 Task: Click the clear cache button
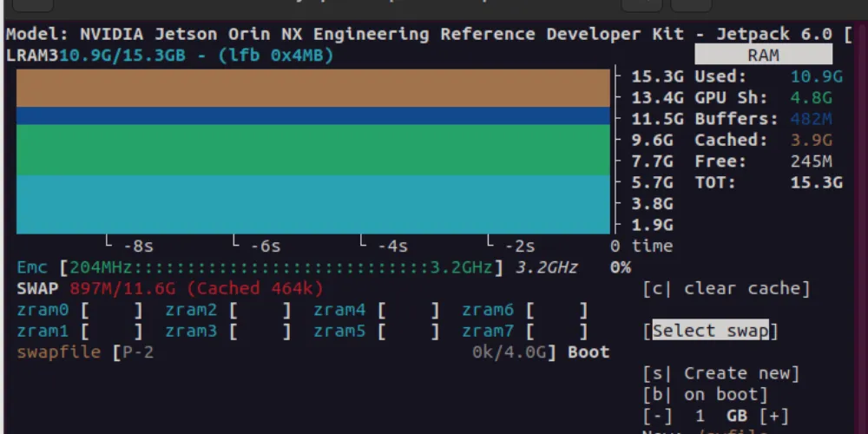[x=727, y=288]
